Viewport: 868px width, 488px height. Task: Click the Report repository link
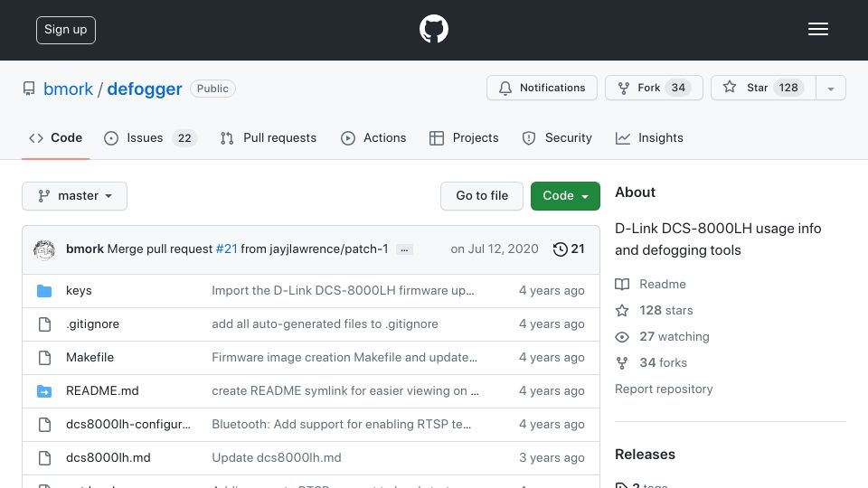[x=664, y=389]
